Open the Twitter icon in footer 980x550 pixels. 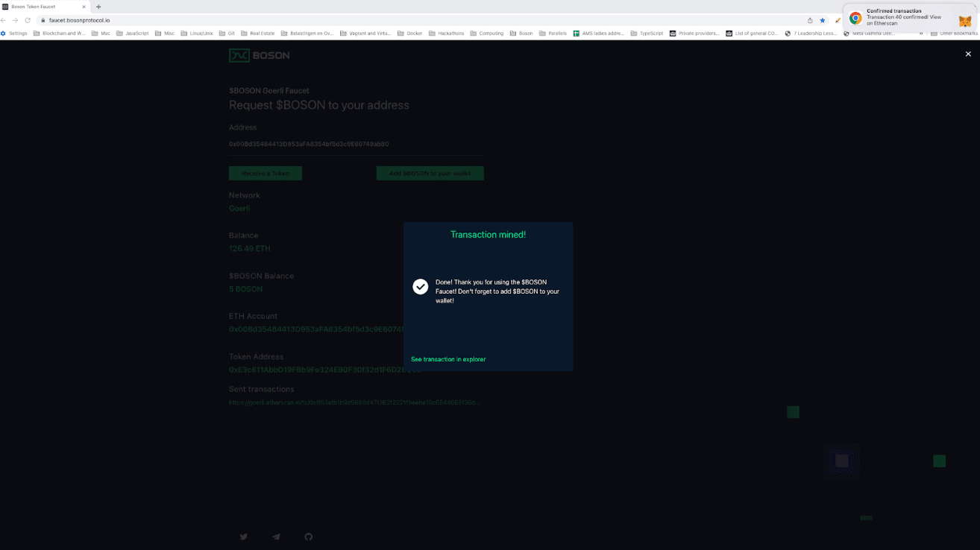pyautogui.click(x=244, y=537)
